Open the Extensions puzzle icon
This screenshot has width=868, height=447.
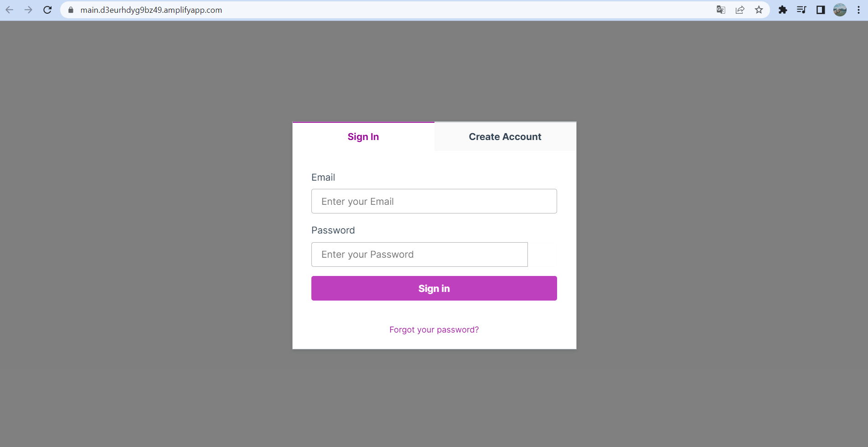pyautogui.click(x=783, y=10)
